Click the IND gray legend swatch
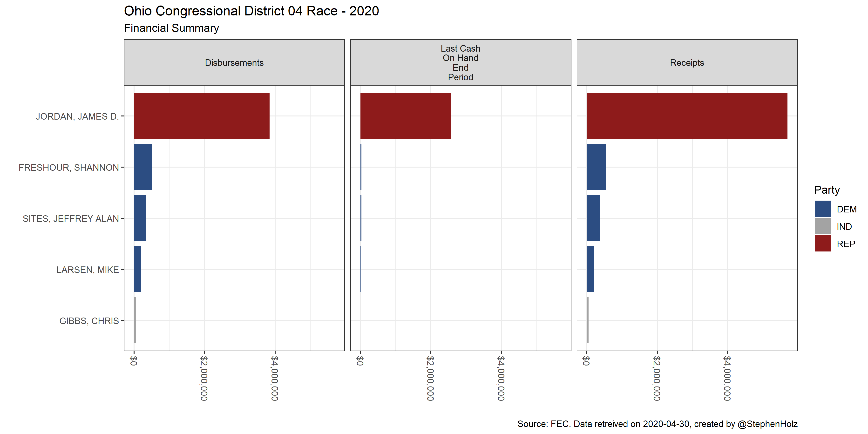 tap(822, 226)
